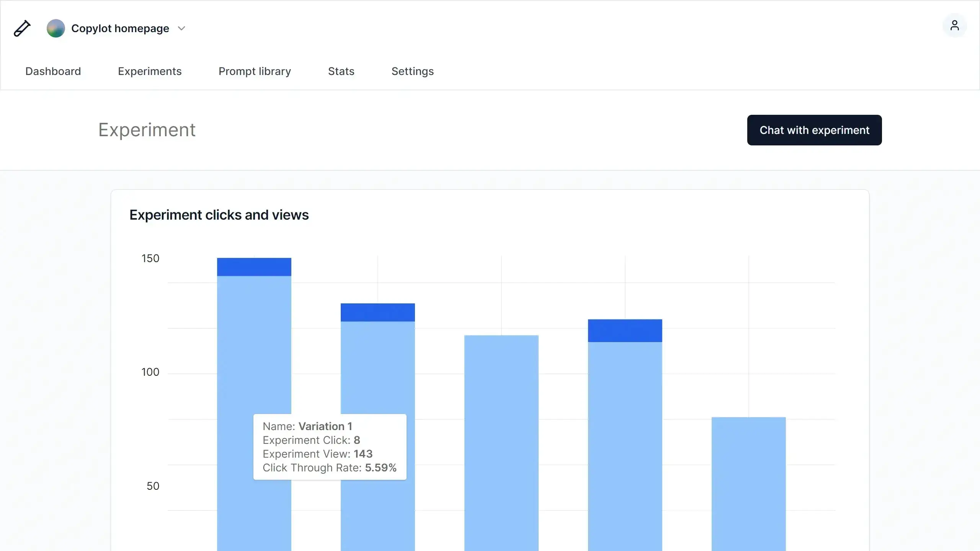Click the Experiment title heading
Screen dimensions: 980x551
click(147, 130)
